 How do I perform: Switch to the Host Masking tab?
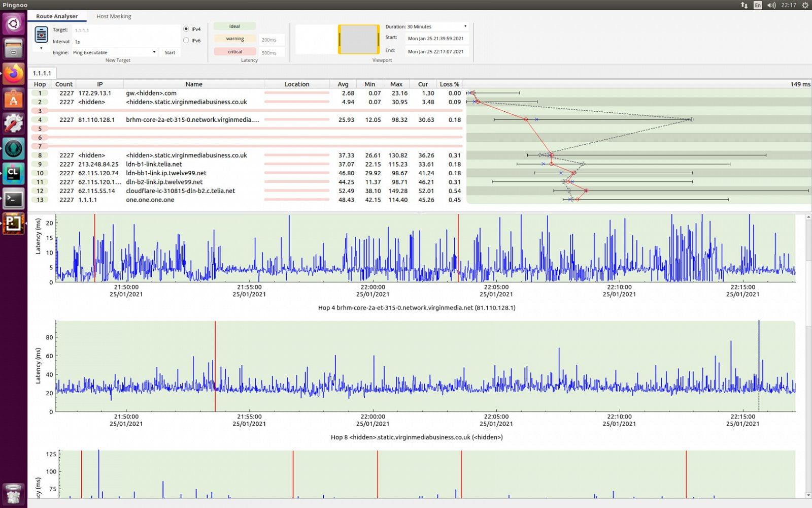114,16
